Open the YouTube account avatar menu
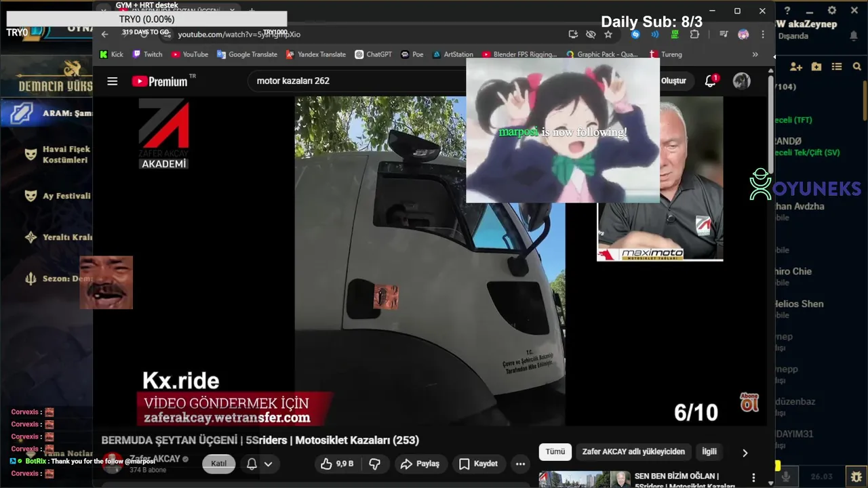The width and height of the screenshot is (868, 488). [x=741, y=81]
